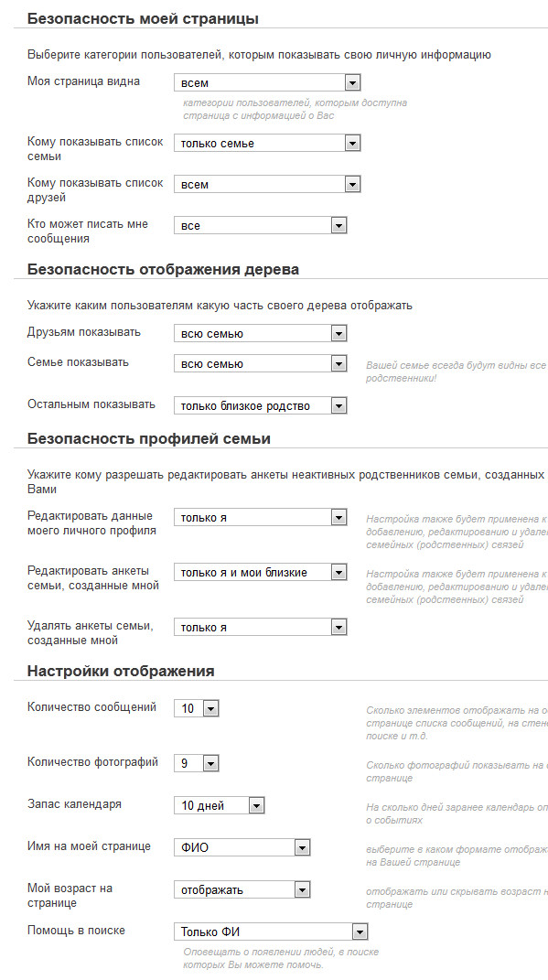Open 'Запас календаря' dropdown showing 10 дней

point(220,805)
